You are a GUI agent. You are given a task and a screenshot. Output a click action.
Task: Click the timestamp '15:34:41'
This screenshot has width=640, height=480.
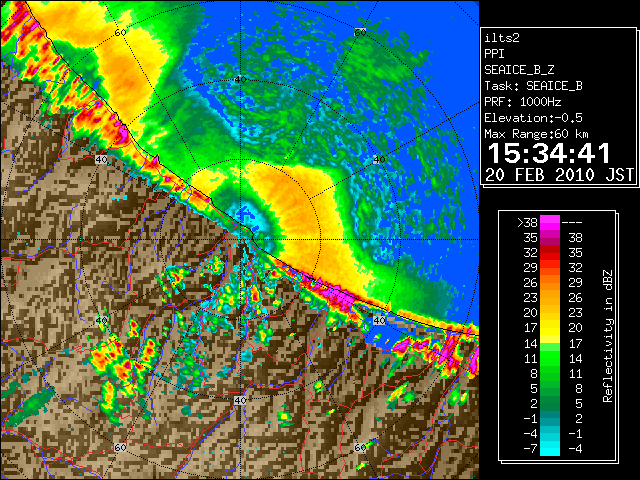(x=549, y=153)
